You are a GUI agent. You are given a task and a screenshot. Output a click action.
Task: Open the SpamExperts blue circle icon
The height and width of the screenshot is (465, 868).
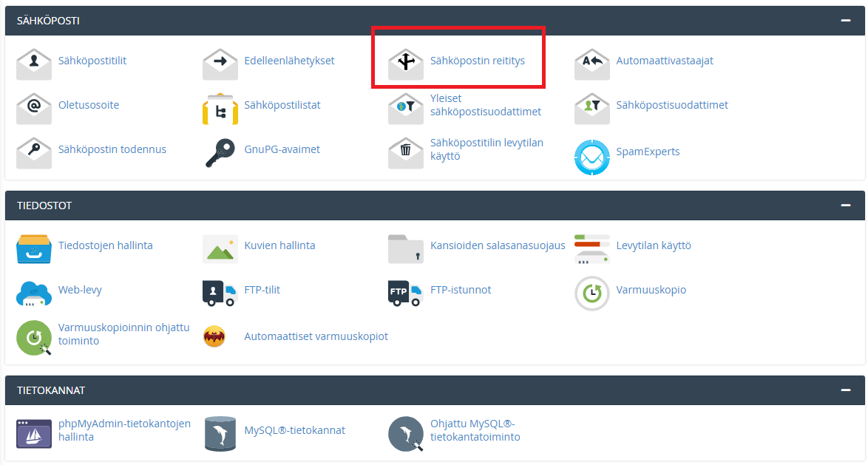[x=592, y=157]
